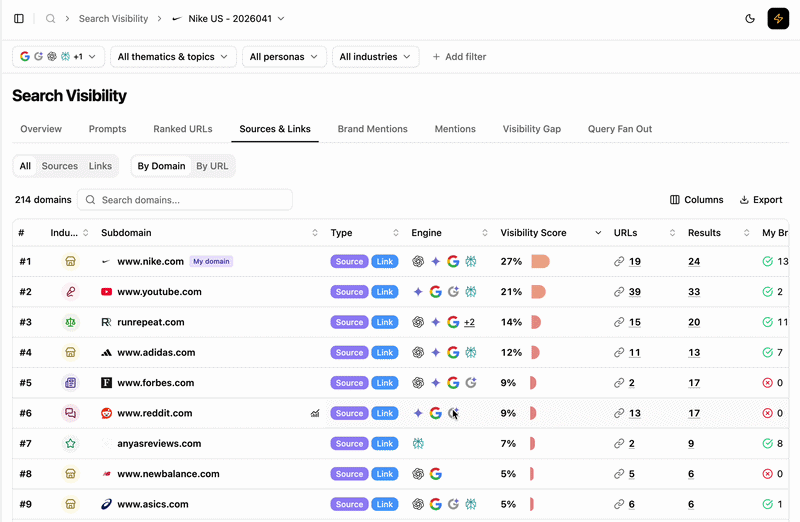Switch to the Visibility Gap tab

[532, 129]
